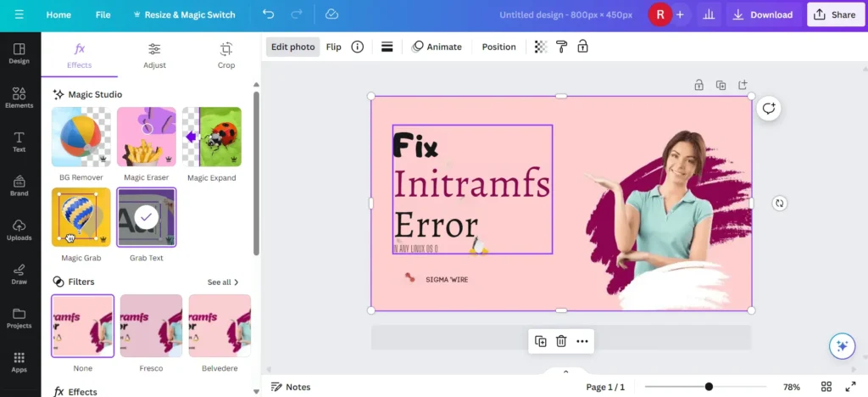Open the Magic assistant sparkle button
Viewport: 868px width, 397px height.
[842, 346]
